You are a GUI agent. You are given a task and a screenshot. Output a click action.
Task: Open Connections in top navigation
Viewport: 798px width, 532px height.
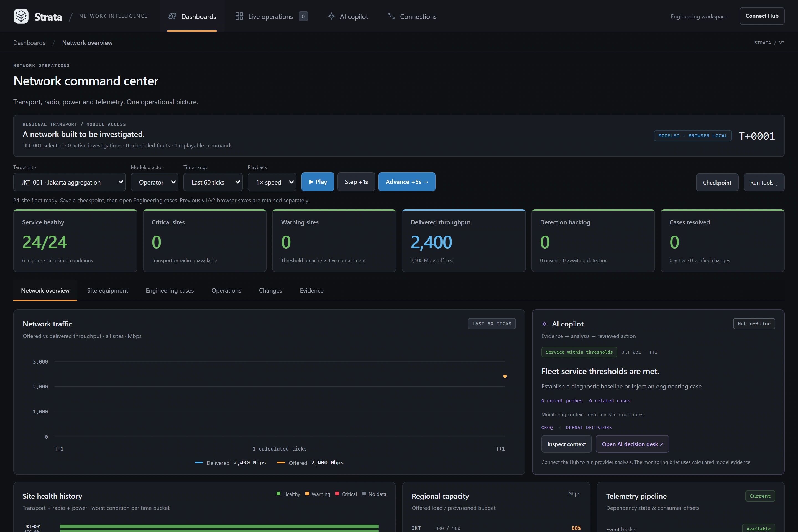[x=412, y=16]
